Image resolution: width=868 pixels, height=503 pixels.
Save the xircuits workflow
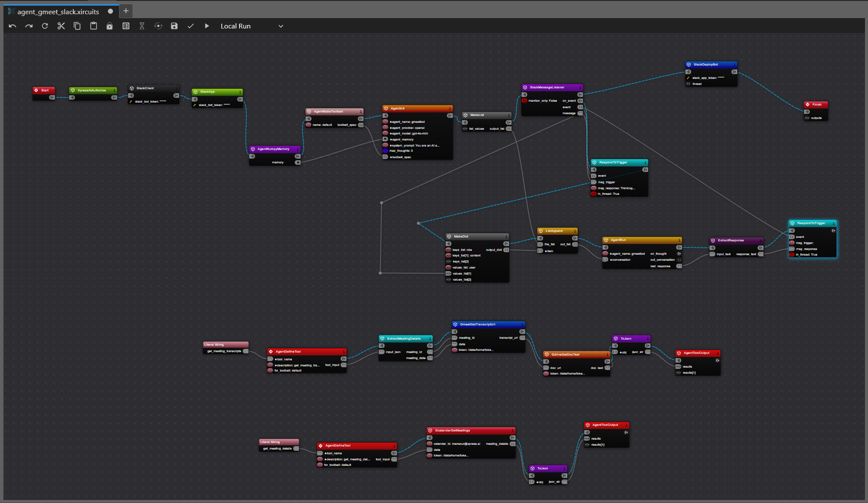tap(174, 26)
